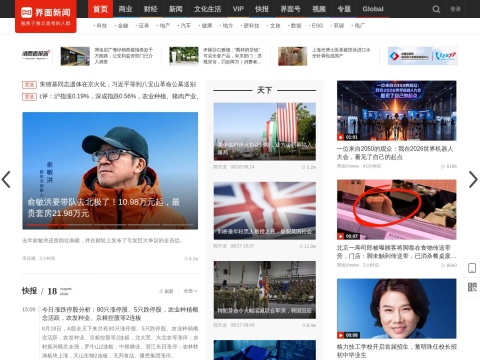The width and height of the screenshot is (480, 360).
Task: Click the 登录 login link
Action: pos(455,9)
